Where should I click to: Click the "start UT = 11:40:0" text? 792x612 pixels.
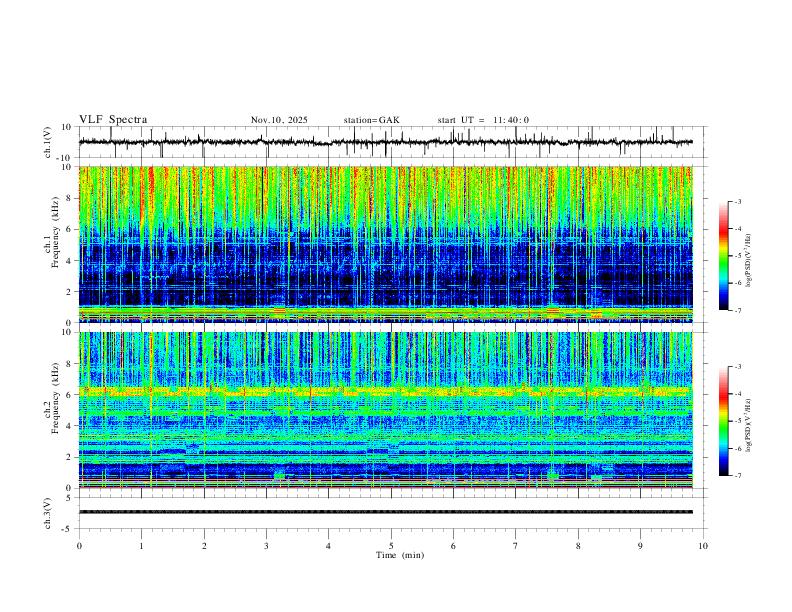483,120
